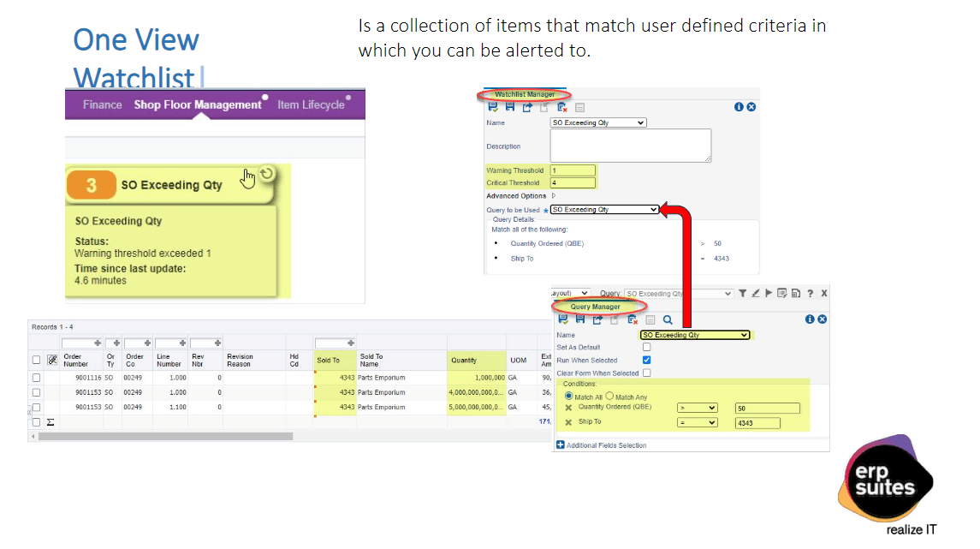The height and width of the screenshot is (549, 980).
Task: Click the Save icon in Watchlist Manager
Action: point(510,107)
